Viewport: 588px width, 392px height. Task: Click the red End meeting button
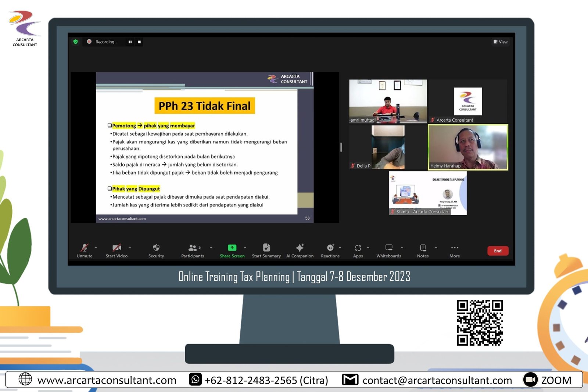(498, 251)
